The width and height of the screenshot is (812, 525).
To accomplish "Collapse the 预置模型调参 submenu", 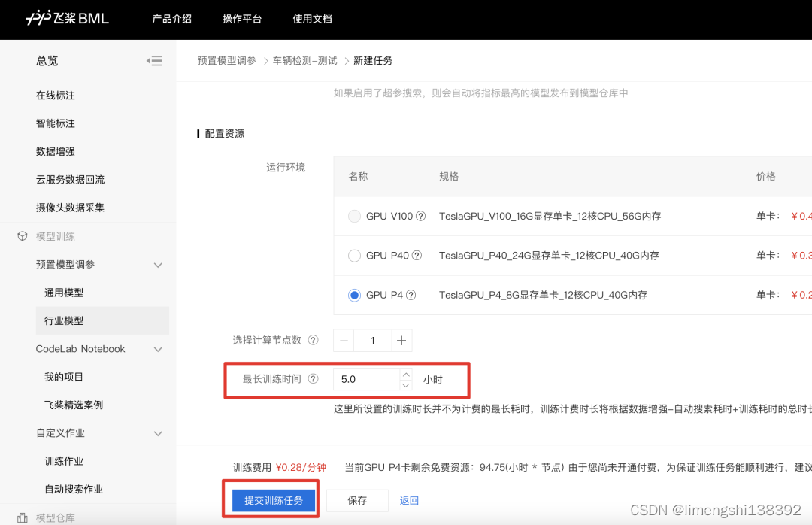I will click(x=158, y=265).
